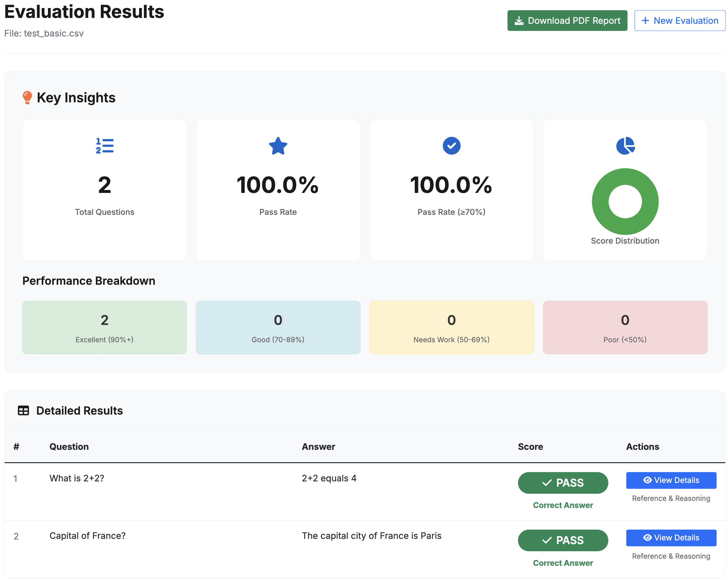Click the pie chart Score Distribution icon
Viewport: 728px width, 580px height.
click(625, 146)
